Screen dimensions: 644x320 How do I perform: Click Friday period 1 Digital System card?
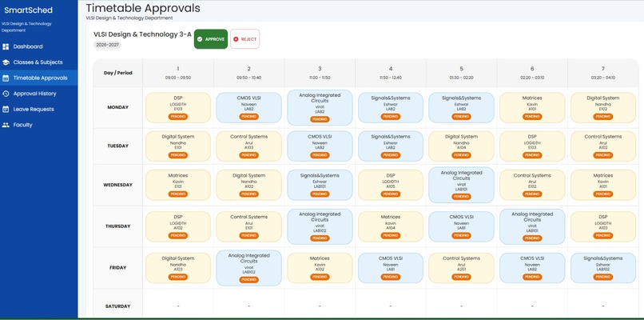178,268
